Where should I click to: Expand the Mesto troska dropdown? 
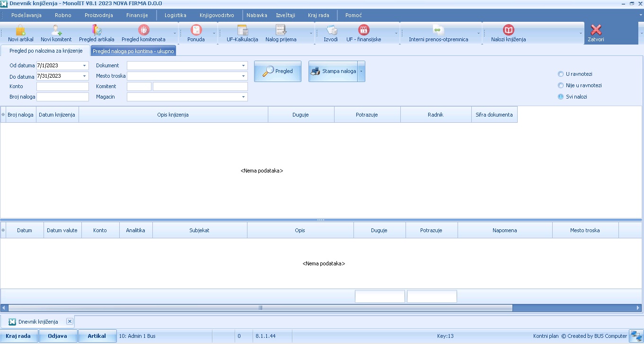(x=244, y=76)
